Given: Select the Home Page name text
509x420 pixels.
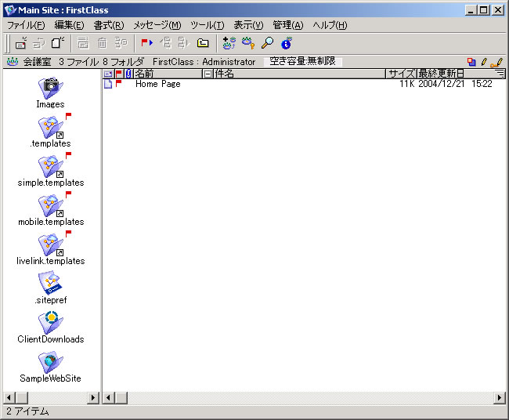Looking at the screenshot, I should [157, 84].
